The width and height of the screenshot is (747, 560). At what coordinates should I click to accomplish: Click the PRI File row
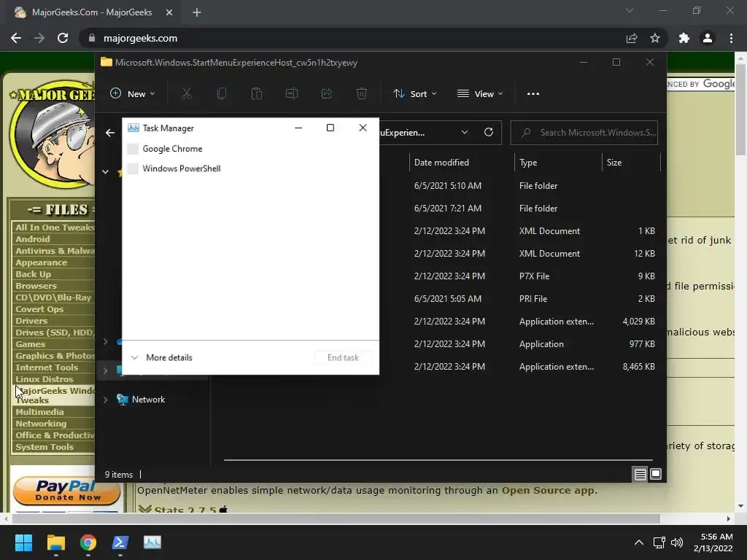535,298
